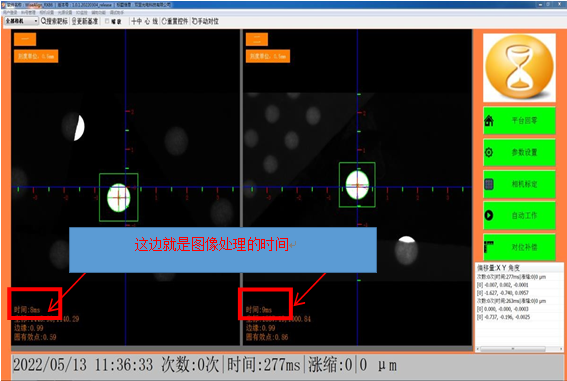Viewport: 567px width, 381px height.
Task: Open the first menu bar item
Action: [x=10, y=12]
